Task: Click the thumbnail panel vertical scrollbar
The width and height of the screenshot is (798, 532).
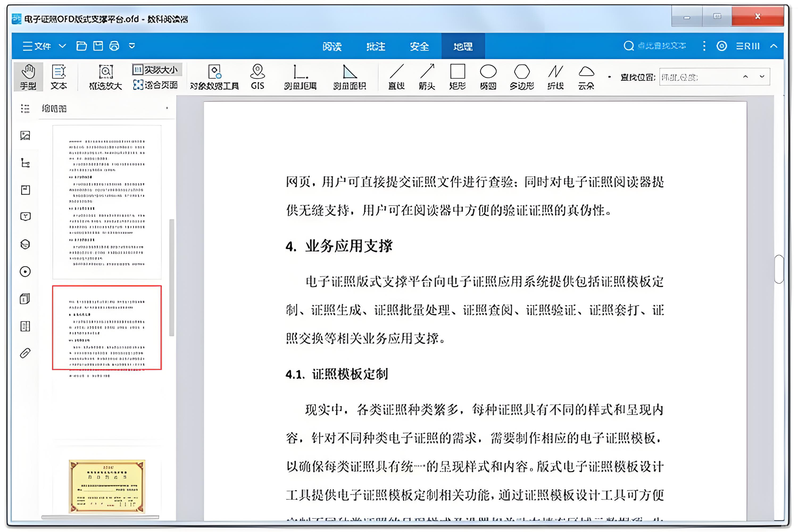Action: click(172, 277)
